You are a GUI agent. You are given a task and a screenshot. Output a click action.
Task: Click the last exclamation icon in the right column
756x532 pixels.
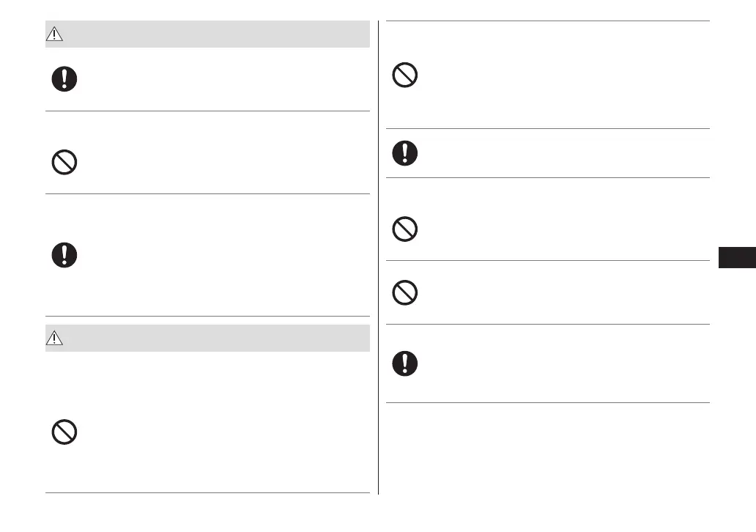pos(405,363)
